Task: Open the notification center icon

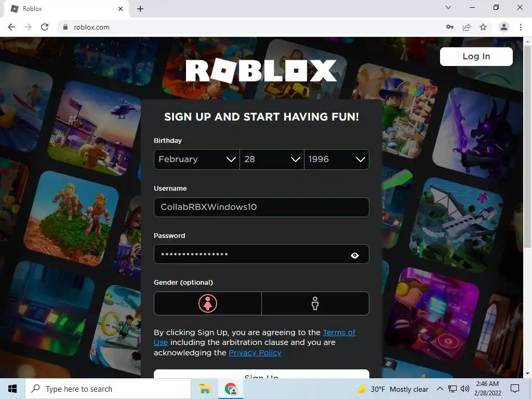Action: pyautogui.click(x=515, y=389)
